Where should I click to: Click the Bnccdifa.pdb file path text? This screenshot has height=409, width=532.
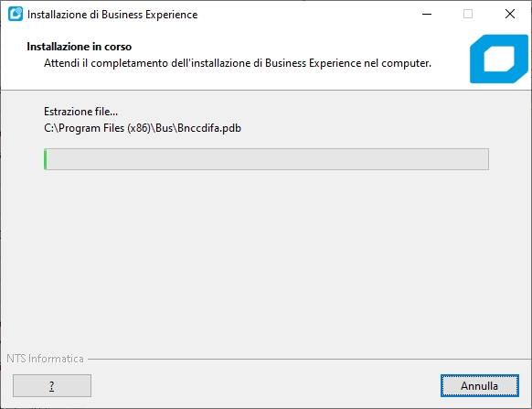click(x=143, y=128)
